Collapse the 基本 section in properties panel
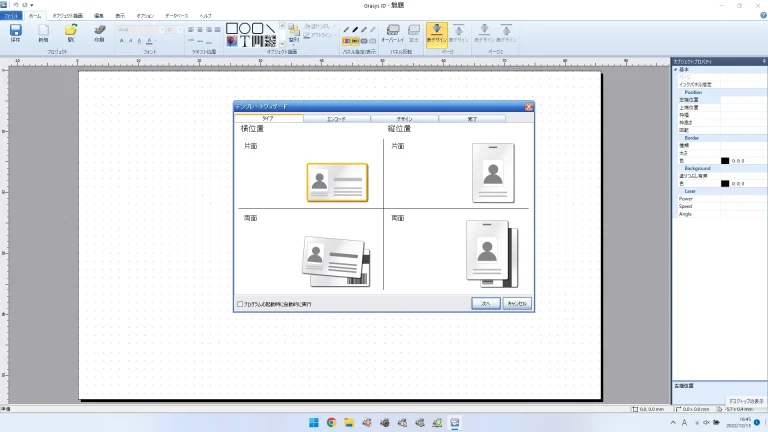768x432 pixels. [x=675, y=69]
